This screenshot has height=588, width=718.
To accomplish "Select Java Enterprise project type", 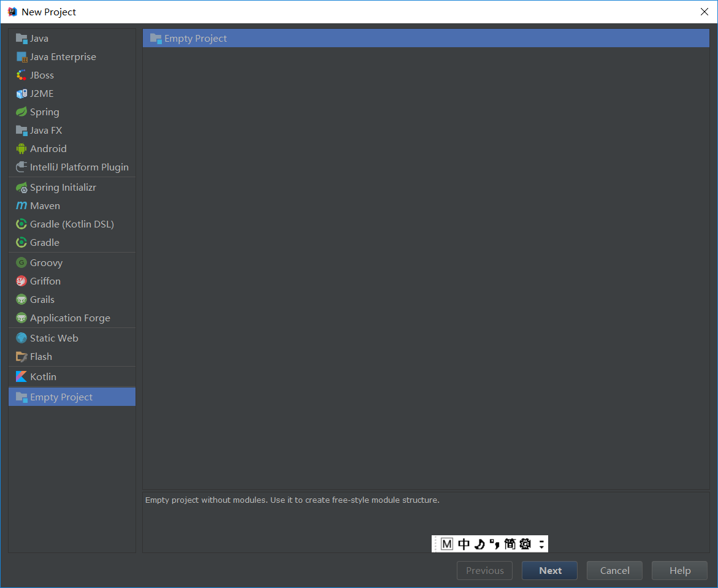I will point(72,57).
